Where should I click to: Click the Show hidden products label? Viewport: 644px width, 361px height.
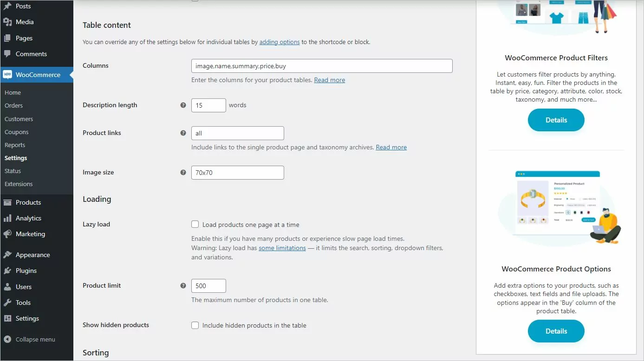[x=116, y=325]
